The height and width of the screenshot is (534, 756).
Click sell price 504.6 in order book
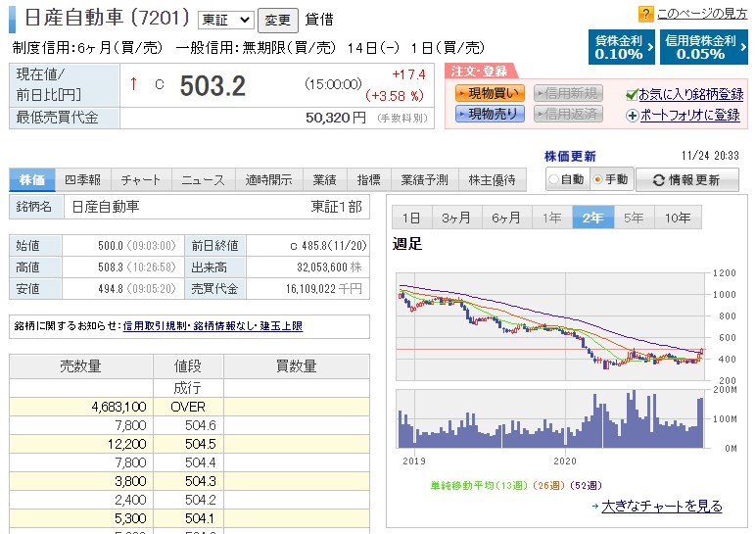[201, 425]
